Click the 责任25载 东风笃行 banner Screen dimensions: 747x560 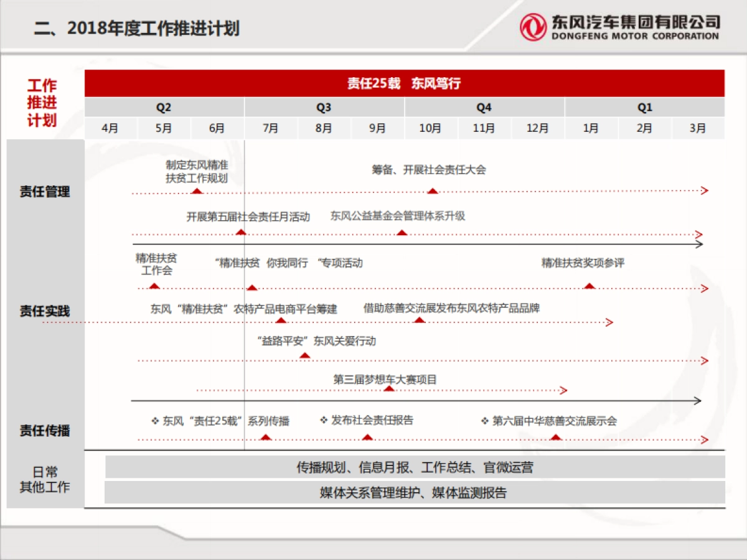pyautogui.click(x=405, y=83)
